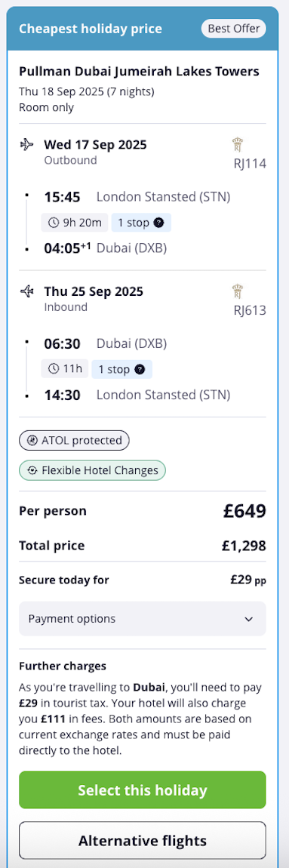
Task: Click the outbound flight airplane icon
Action: coord(26,145)
